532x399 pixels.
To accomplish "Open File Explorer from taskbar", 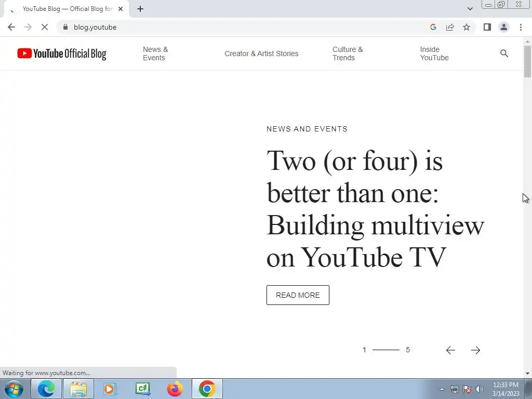I will click(79, 389).
